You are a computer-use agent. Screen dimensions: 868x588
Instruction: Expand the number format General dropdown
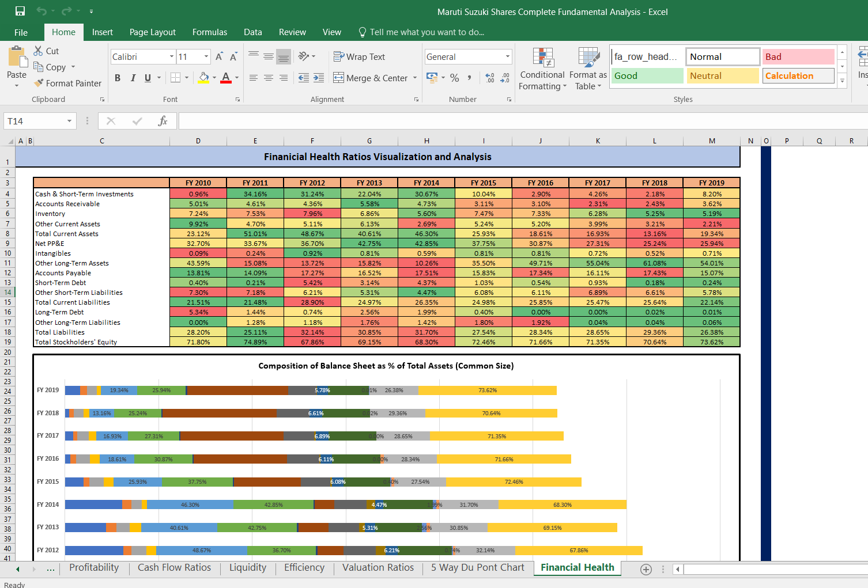pyautogui.click(x=508, y=56)
